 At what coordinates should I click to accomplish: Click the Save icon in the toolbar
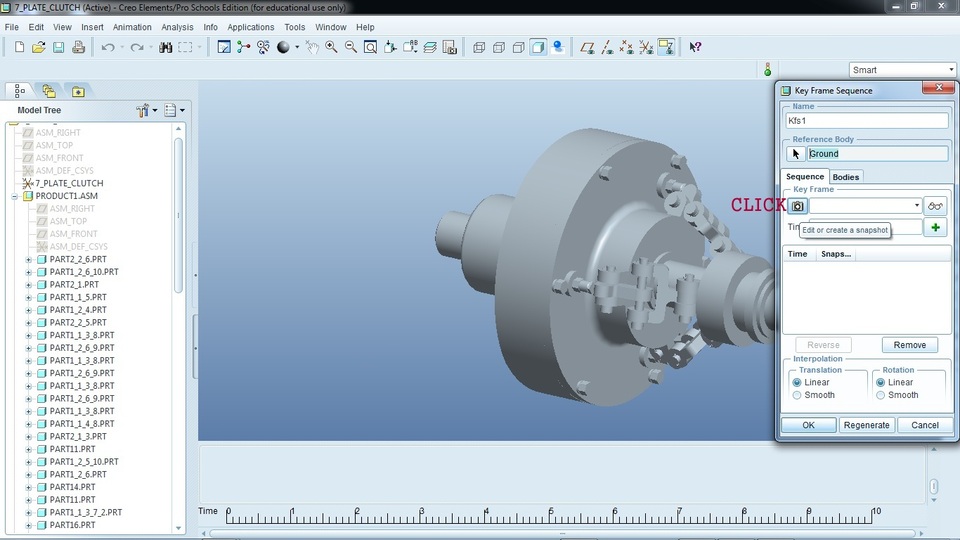(58, 47)
